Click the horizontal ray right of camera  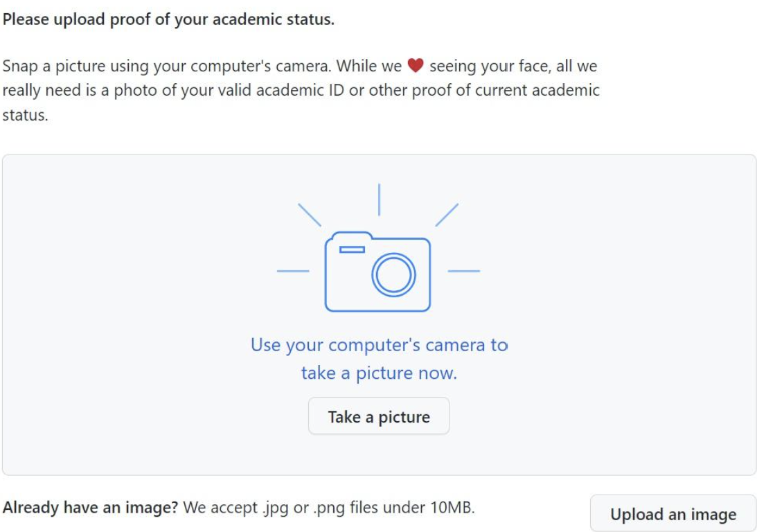coord(464,271)
